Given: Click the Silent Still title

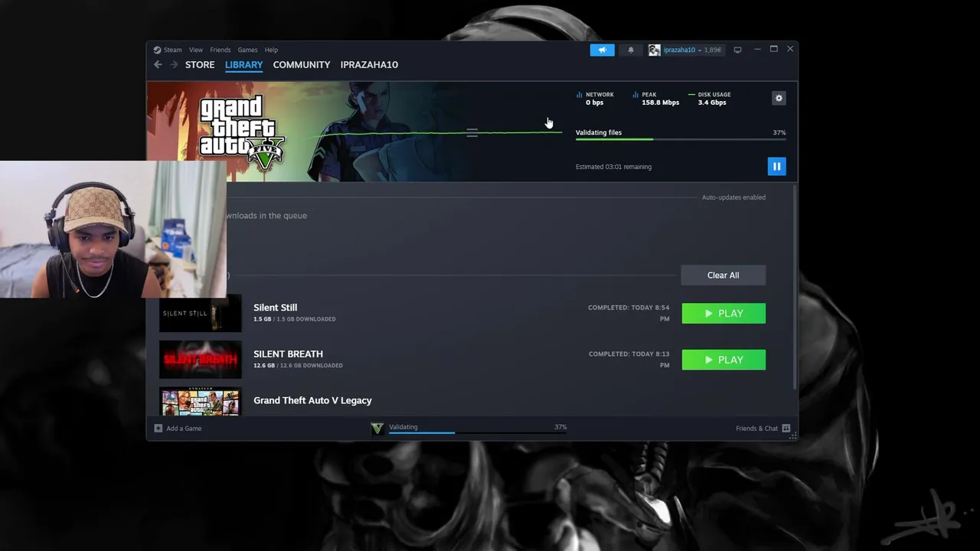Looking at the screenshot, I should [x=275, y=308].
